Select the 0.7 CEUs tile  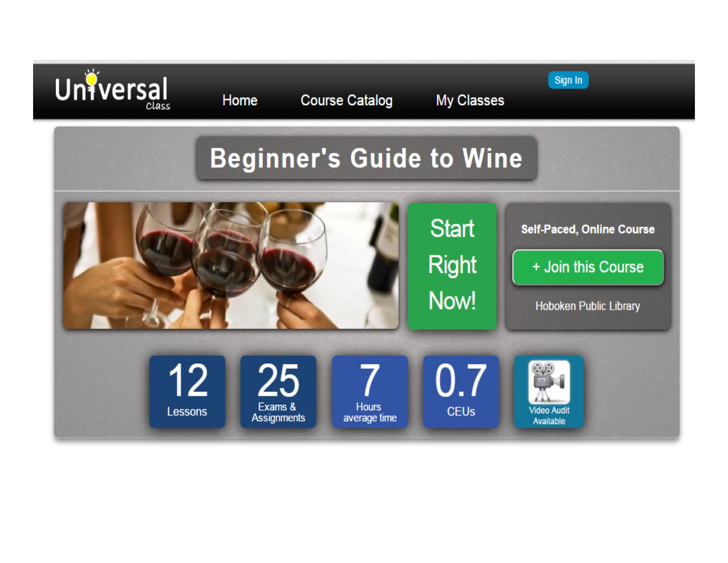point(461,392)
